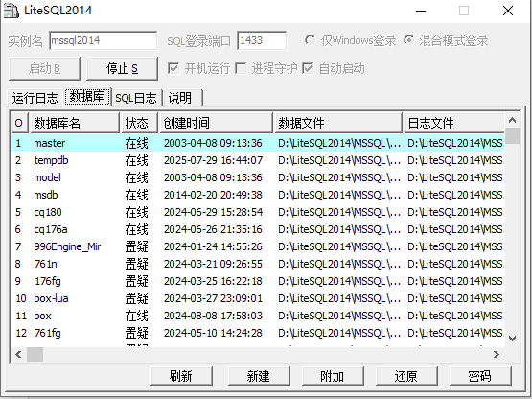Click creation time 2024-08-08 17:58:03
Image resolution: width=532 pixels, height=399 pixels.
[213, 316]
